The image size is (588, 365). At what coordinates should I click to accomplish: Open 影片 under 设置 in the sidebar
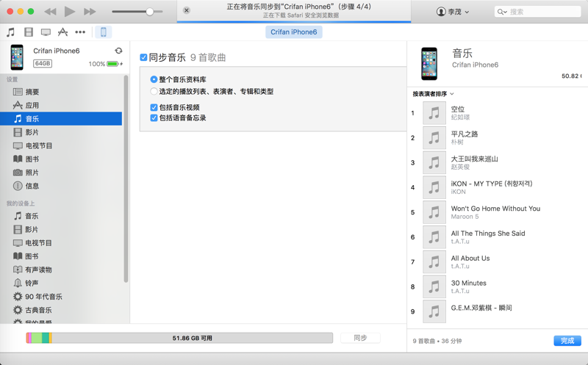(62, 132)
